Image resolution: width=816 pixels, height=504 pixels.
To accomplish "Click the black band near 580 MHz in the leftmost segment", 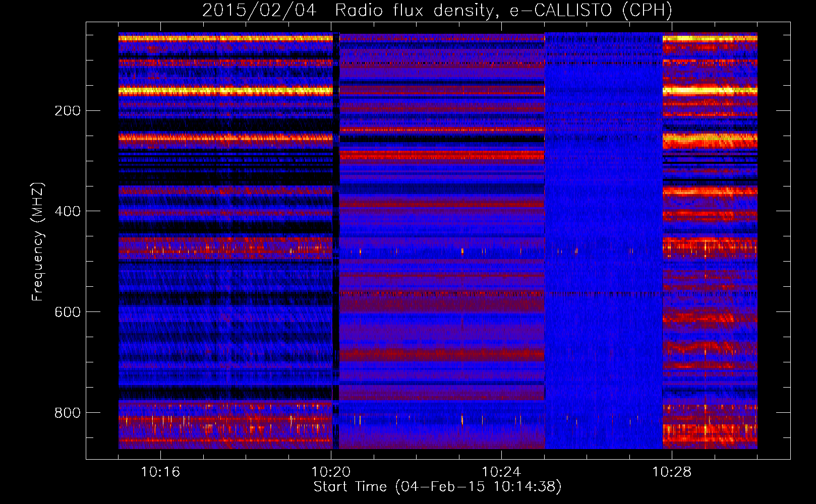I will pos(225,298).
